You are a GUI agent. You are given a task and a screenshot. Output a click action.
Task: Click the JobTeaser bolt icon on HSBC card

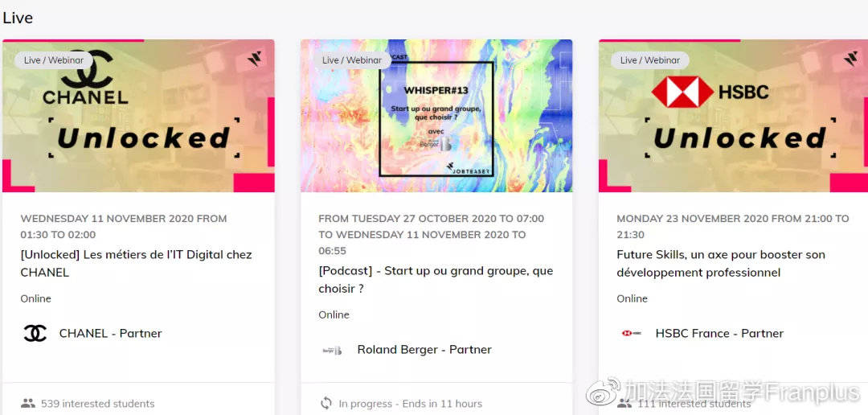click(851, 59)
